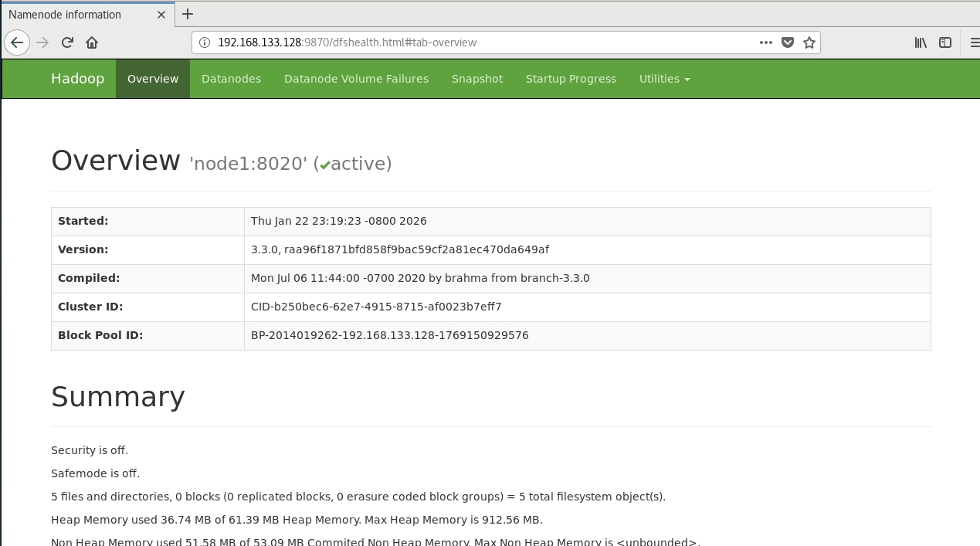The width and height of the screenshot is (980, 546).
Task: Open Datanode Volume Failures page
Action: pyautogui.click(x=356, y=79)
